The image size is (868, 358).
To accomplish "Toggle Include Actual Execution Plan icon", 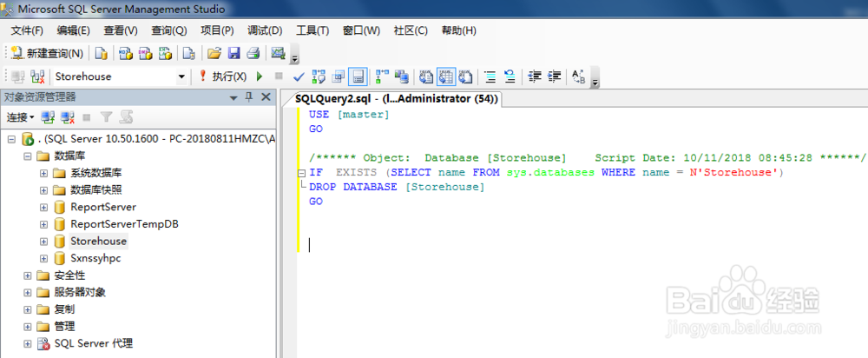I will coord(382,76).
